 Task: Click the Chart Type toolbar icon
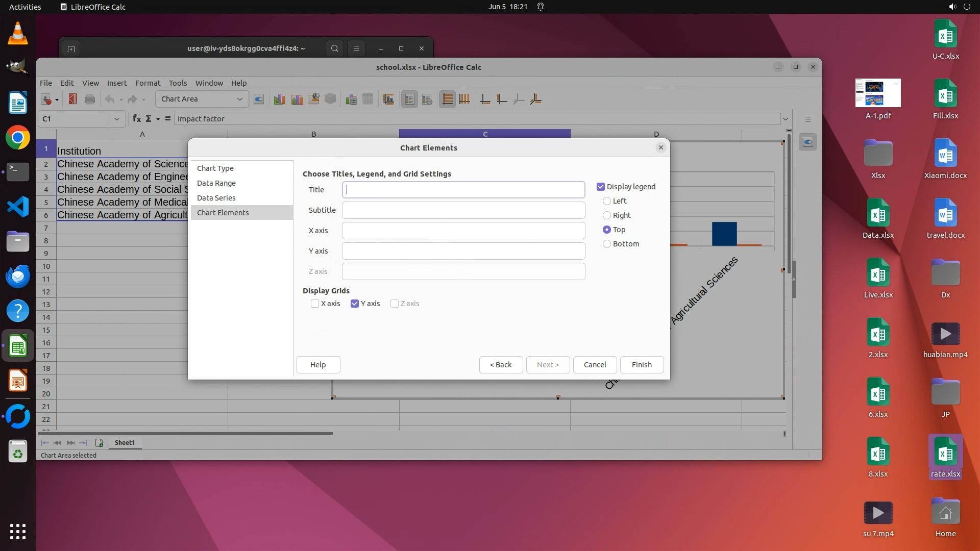click(x=279, y=99)
